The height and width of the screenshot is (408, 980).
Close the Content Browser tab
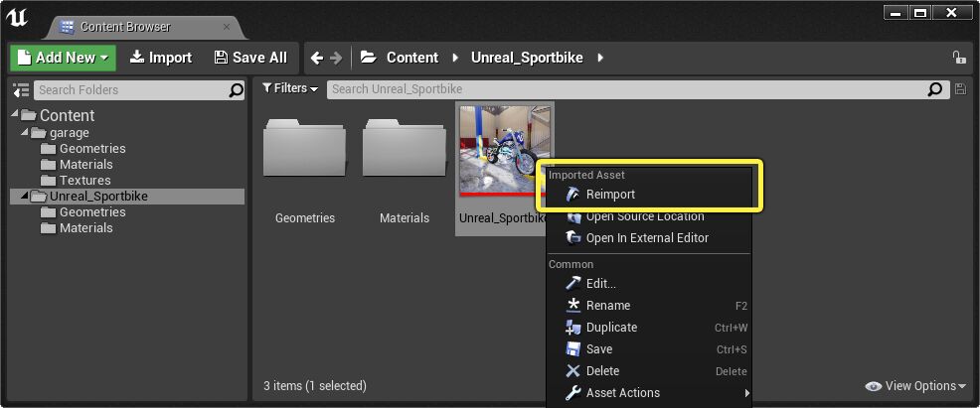(227, 27)
